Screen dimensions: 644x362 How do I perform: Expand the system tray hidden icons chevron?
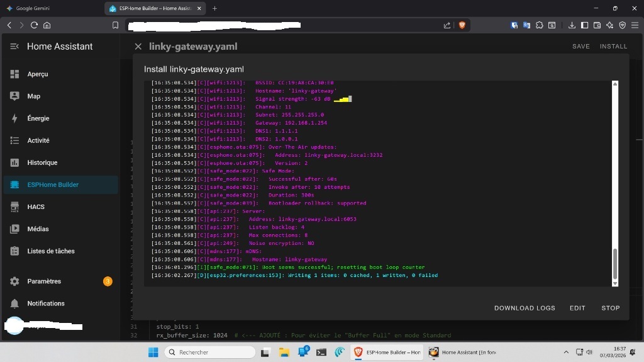coord(566,353)
